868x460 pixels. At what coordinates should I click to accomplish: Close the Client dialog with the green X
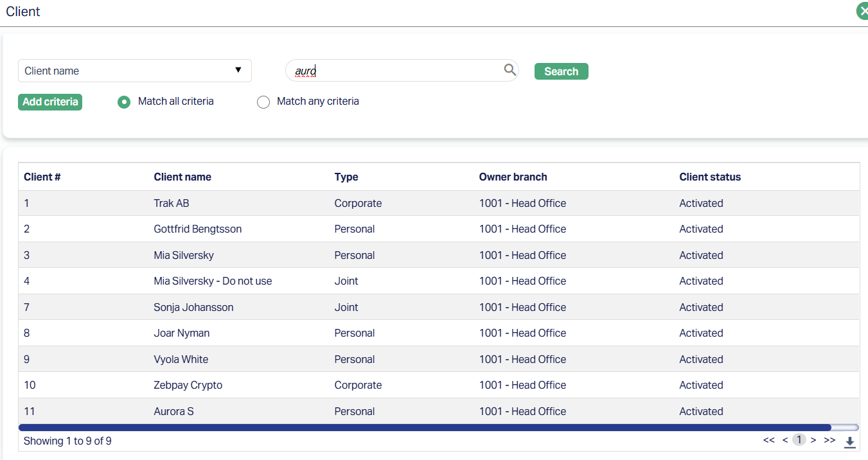[x=862, y=12]
